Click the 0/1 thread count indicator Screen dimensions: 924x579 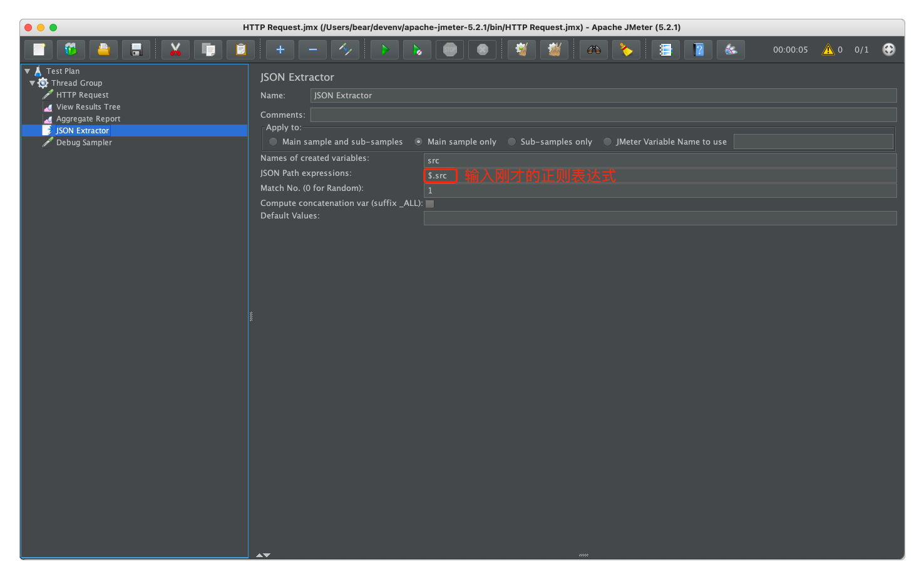(861, 49)
